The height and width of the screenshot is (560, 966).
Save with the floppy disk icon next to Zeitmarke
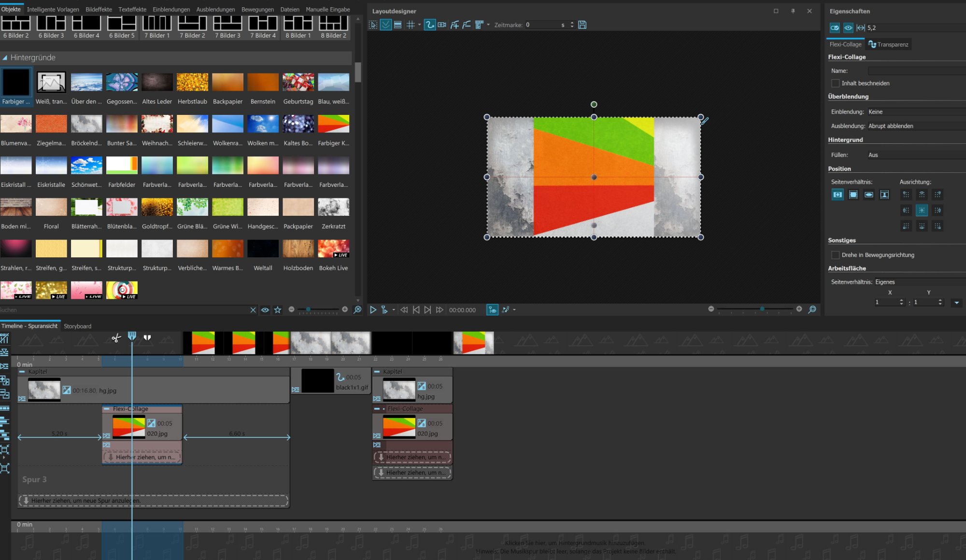582,25
